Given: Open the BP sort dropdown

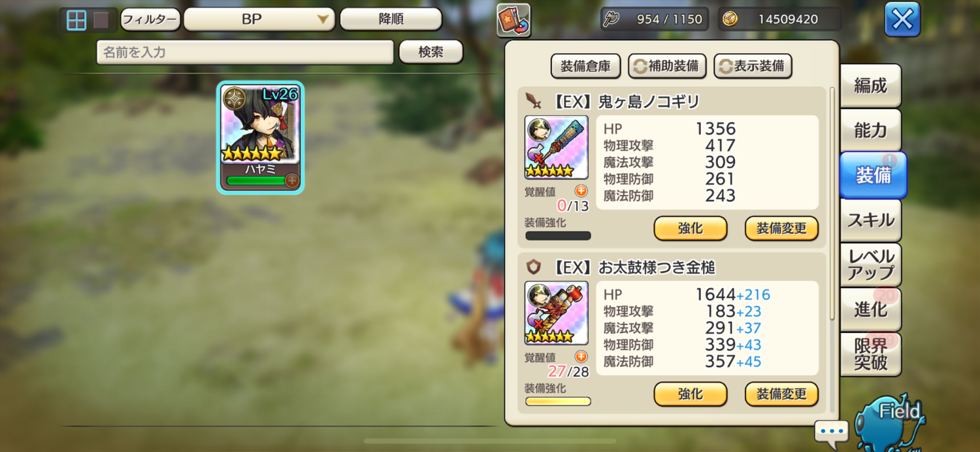Looking at the screenshot, I should pyautogui.click(x=259, y=20).
